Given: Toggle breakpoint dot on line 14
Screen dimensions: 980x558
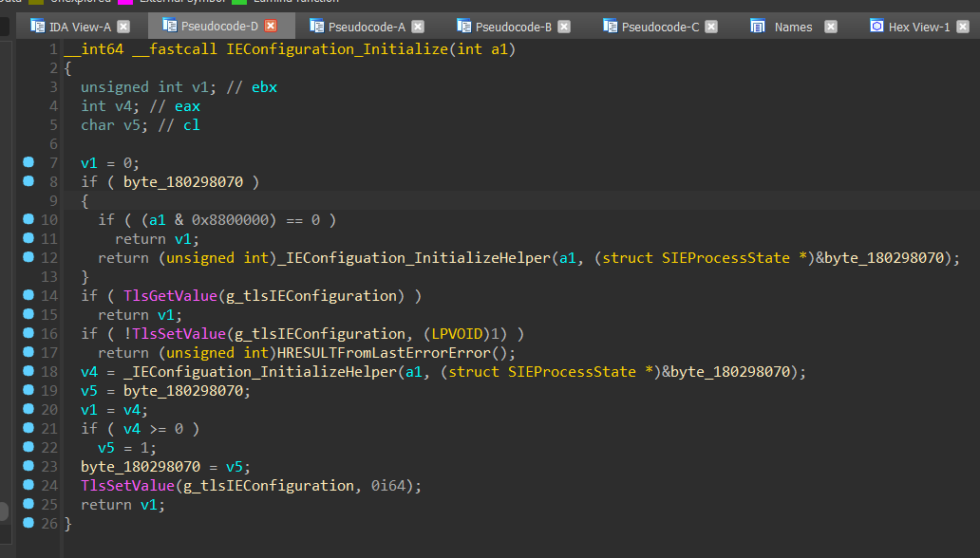Looking at the screenshot, I should pos(28,295).
